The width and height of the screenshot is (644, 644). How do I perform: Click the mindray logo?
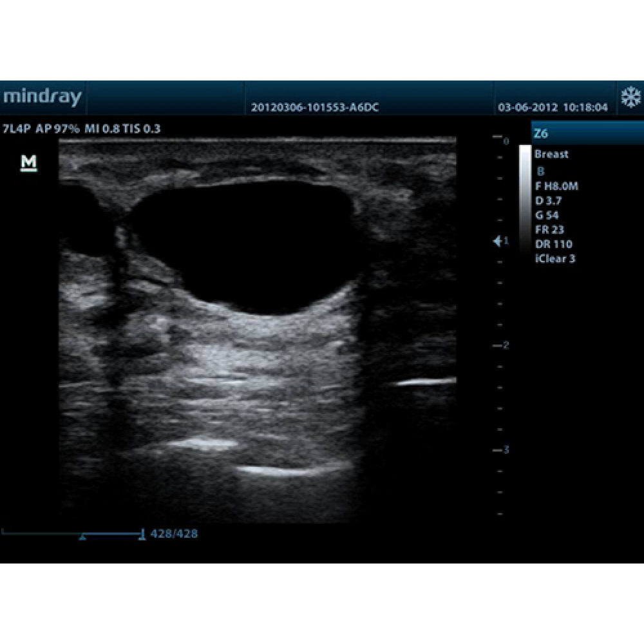point(43,98)
